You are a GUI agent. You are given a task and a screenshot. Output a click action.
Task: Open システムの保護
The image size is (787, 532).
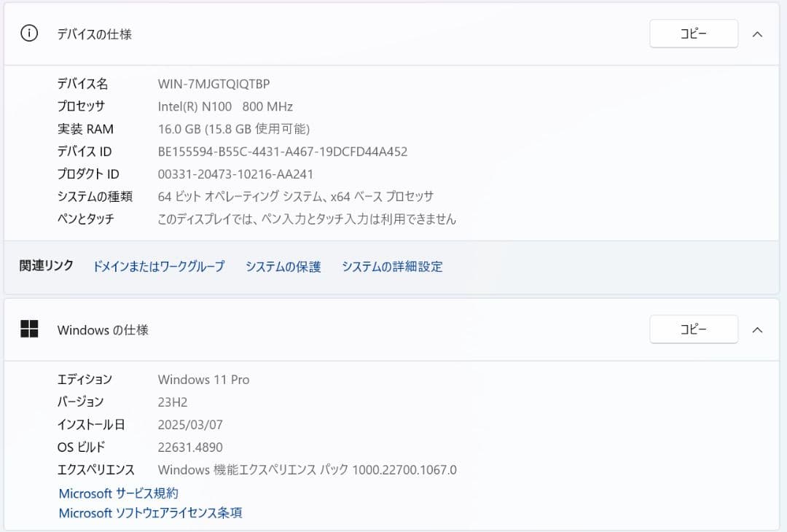point(283,267)
